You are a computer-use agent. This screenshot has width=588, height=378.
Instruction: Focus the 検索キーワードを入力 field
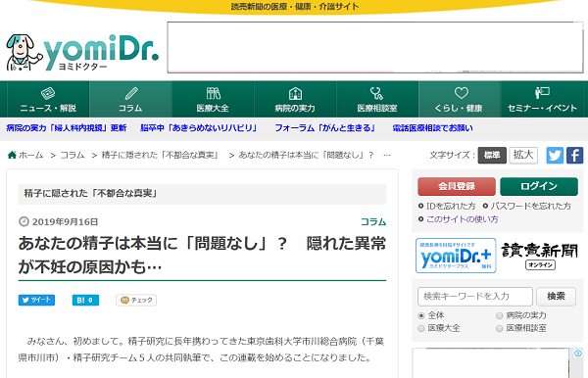coord(475,297)
